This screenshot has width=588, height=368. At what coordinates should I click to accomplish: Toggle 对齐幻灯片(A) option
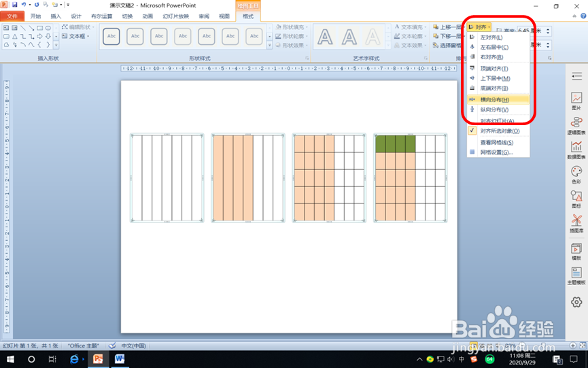click(x=498, y=121)
